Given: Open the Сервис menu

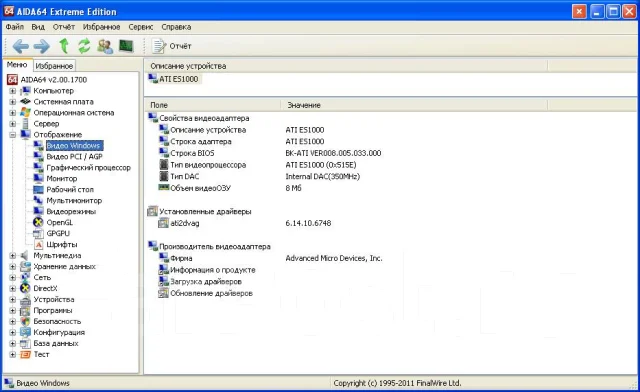Looking at the screenshot, I should [x=141, y=27].
